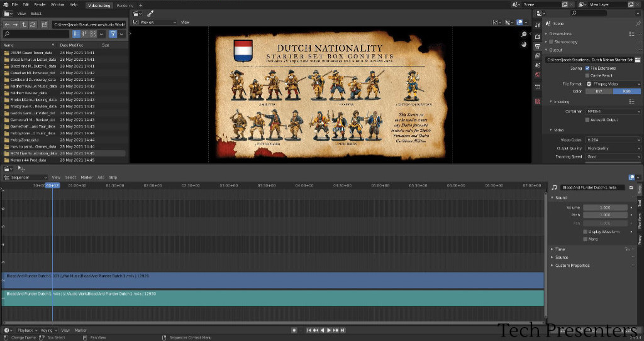Open filter settings dropdown next to funnel
The height and width of the screenshot is (341, 644).
click(x=121, y=34)
